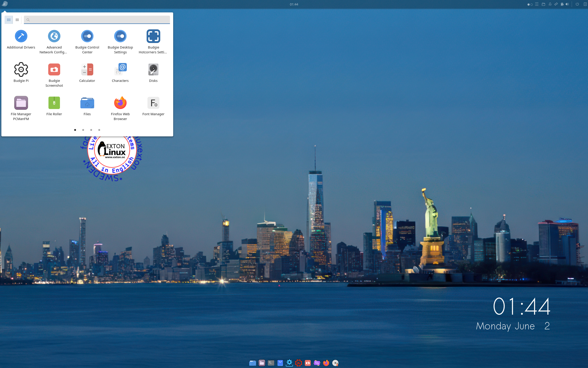Launch Firefox Web Browser from the menu
This screenshot has height=368, width=588.
pyautogui.click(x=120, y=108)
